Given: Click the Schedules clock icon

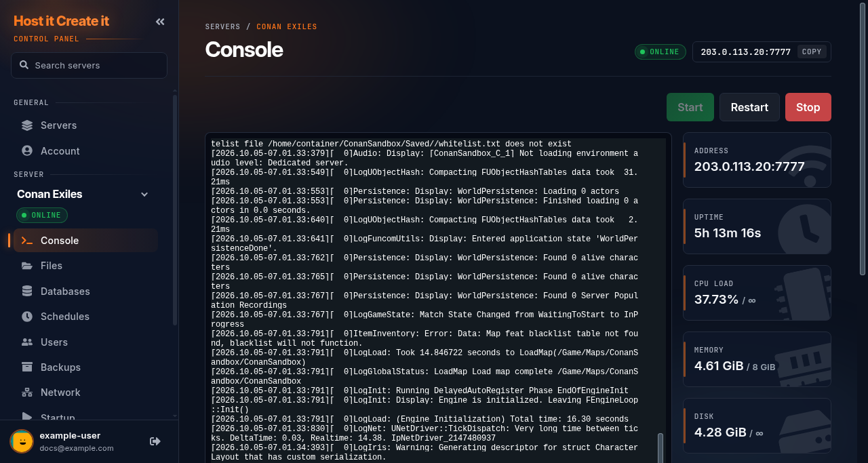Looking at the screenshot, I should [27, 317].
